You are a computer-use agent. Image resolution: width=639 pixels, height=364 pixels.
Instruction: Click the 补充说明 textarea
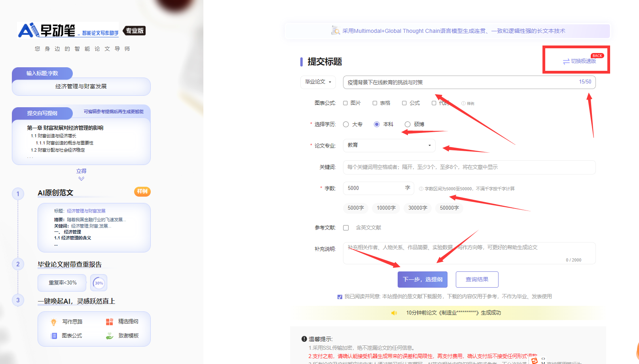[469, 253]
